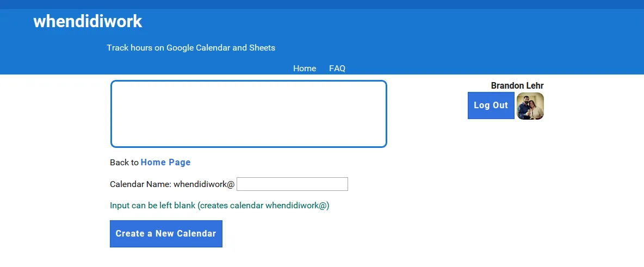Click the 'Back to' text before Home Page
The width and height of the screenshot is (644, 267).
click(124, 163)
